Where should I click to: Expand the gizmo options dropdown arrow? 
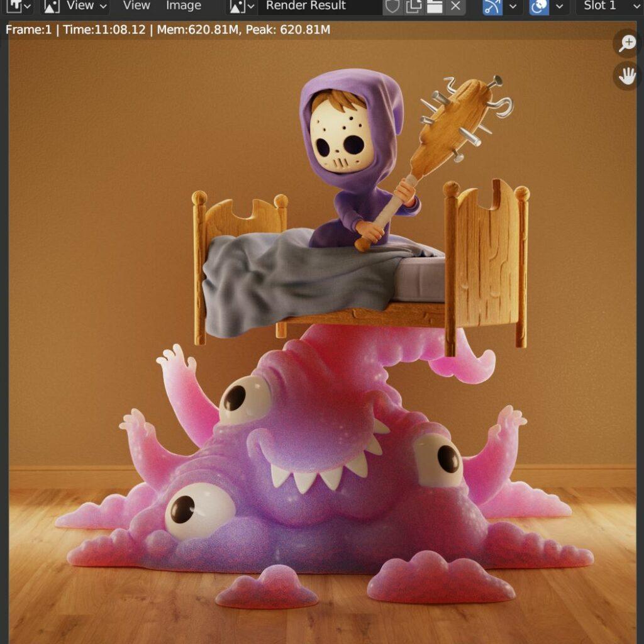point(513,6)
